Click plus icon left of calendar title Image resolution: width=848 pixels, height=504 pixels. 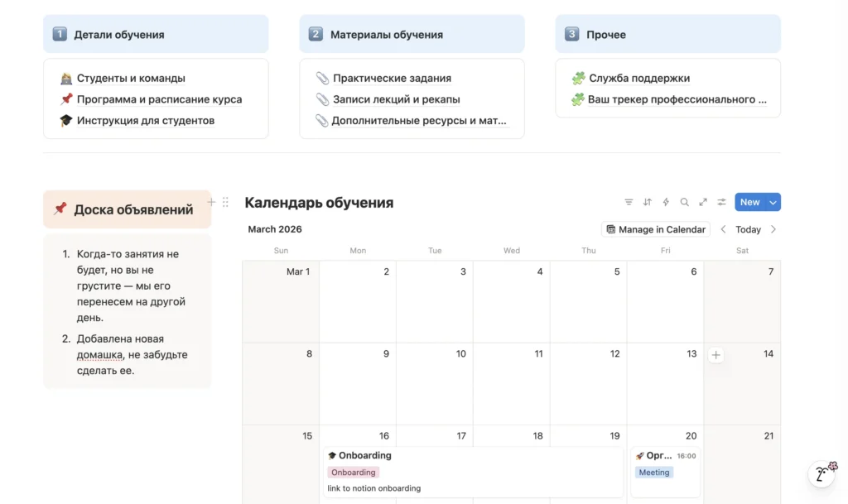pos(211,202)
